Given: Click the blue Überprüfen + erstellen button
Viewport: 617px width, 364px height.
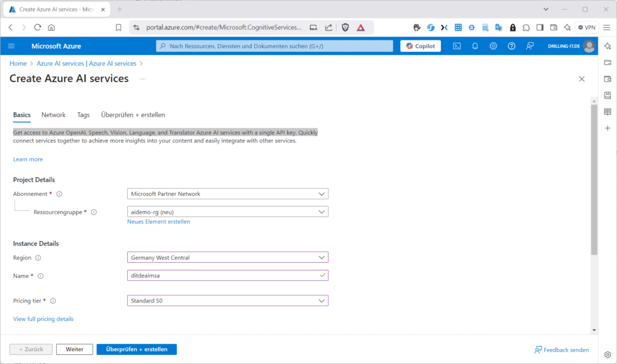Looking at the screenshot, I should point(137,350).
